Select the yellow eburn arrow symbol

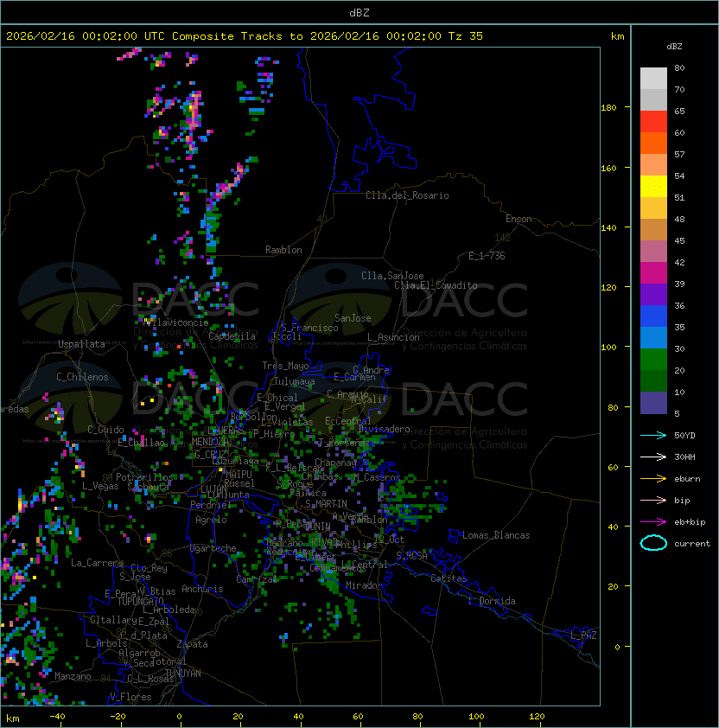pos(653,478)
